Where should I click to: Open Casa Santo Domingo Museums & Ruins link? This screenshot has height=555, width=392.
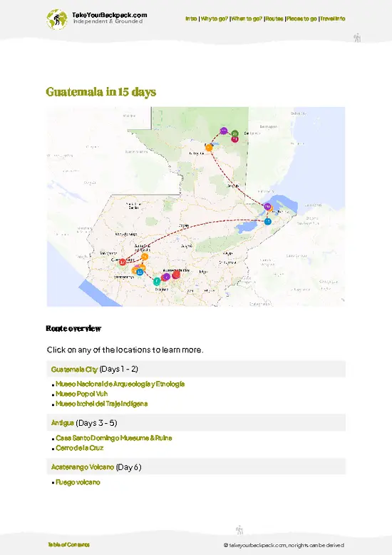point(114,438)
